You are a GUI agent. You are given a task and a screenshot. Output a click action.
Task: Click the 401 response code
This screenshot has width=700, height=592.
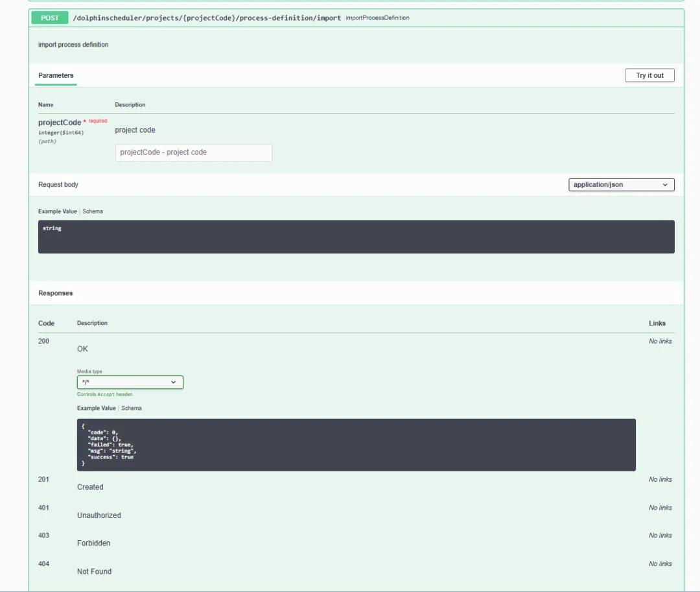point(44,508)
